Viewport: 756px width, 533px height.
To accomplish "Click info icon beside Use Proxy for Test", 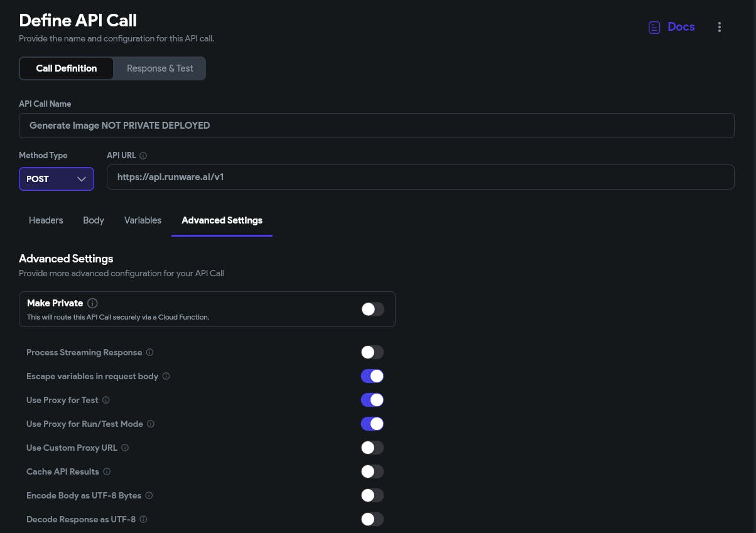I will pos(105,401).
